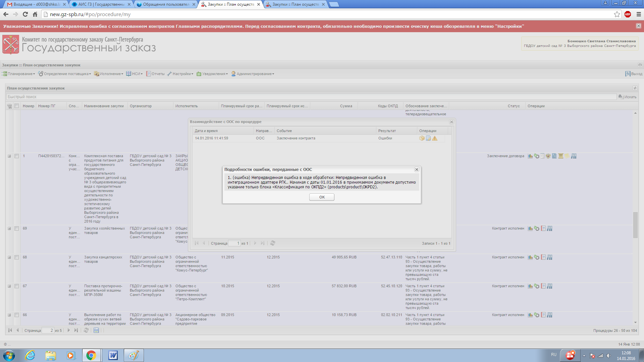Click the gear chat icon for procedure 67
This screenshot has width=644, height=362.
click(x=537, y=286)
